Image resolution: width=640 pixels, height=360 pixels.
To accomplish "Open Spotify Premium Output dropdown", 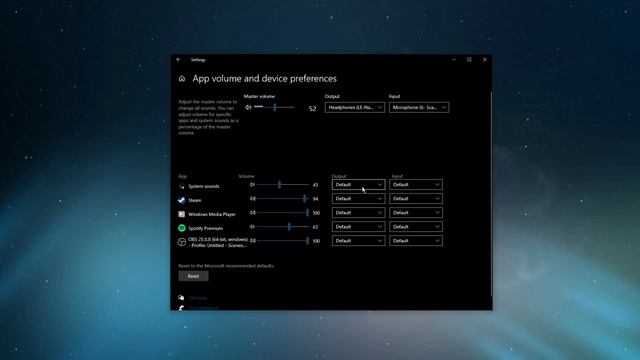I will 358,227.
